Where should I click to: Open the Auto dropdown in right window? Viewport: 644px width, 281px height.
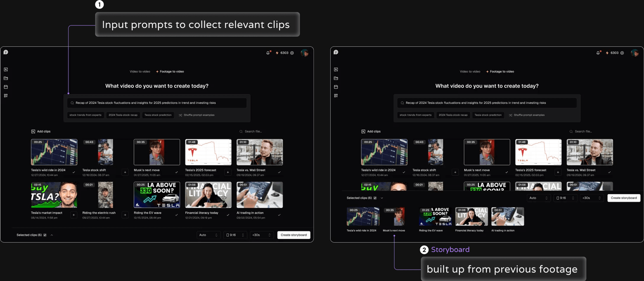(539, 198)
